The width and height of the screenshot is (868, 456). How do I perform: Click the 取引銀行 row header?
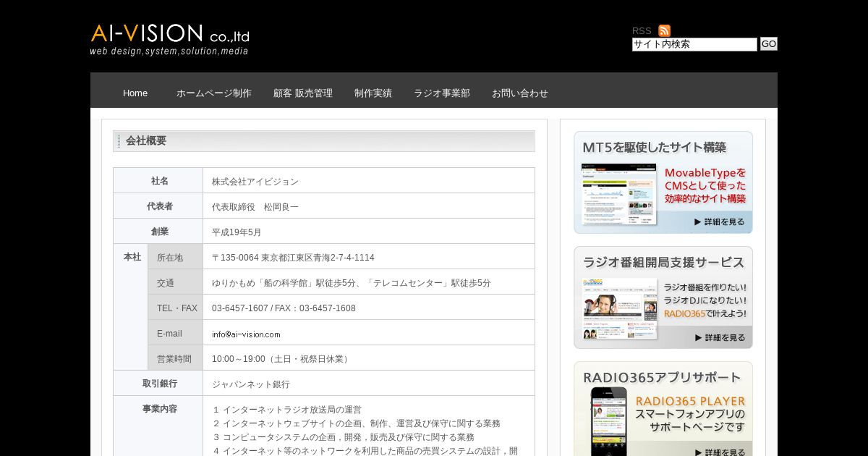point(158,383)
